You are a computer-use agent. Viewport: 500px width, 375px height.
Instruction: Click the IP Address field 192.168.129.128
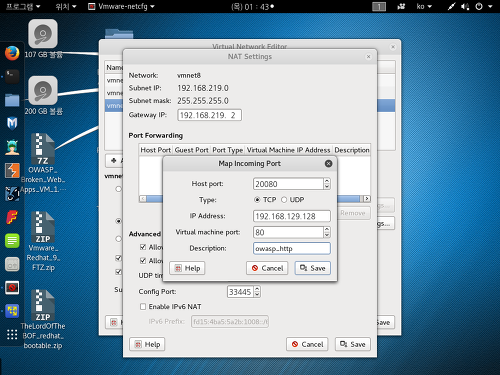(292, 216)
